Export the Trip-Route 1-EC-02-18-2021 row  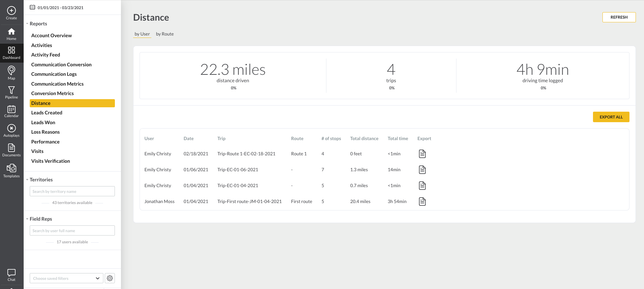(422, 154)
